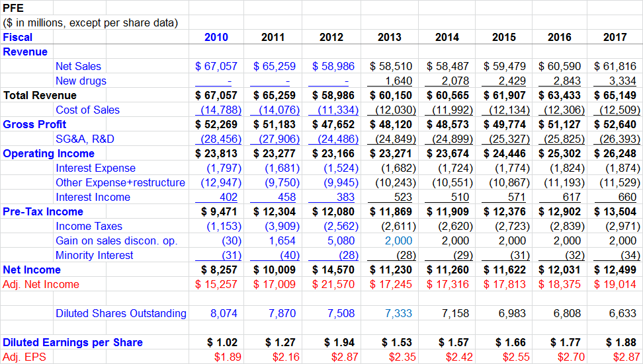This screenshot has height=364, width=643.
Task: Select Diluted Shares value 6,633
Action: coord(622,314)
